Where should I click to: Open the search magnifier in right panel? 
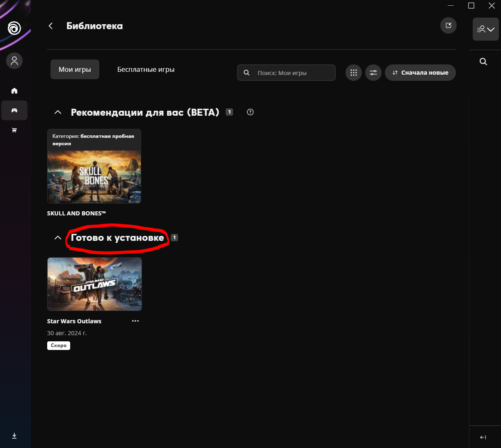483,62
